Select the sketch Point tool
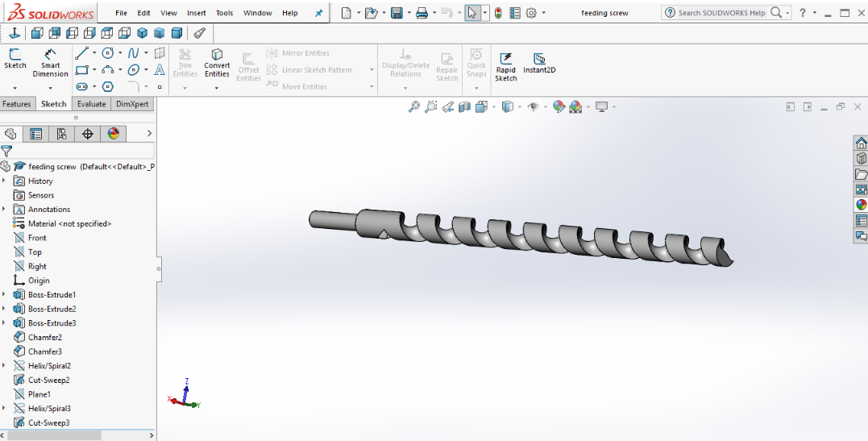This screenshot has width=868, height=441. [160, 87]
